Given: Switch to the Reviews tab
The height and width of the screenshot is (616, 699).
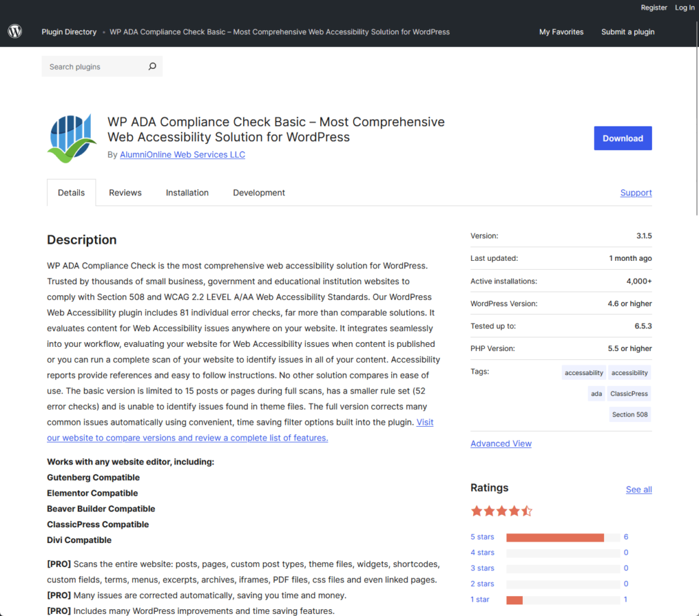Looking at the screenshot, I should (126, 193).
